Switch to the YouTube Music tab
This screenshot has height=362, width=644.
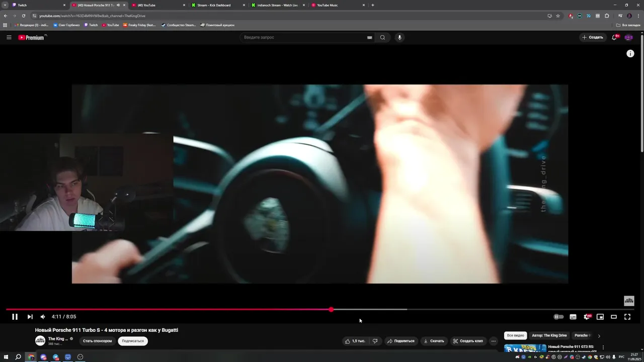pyautogui.click(x=338, y=5)
